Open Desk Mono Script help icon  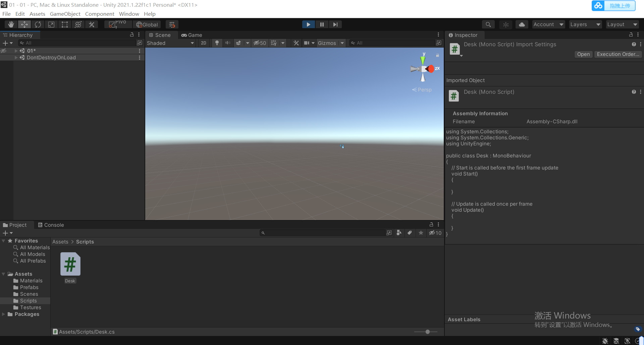(x=634, y=92)
